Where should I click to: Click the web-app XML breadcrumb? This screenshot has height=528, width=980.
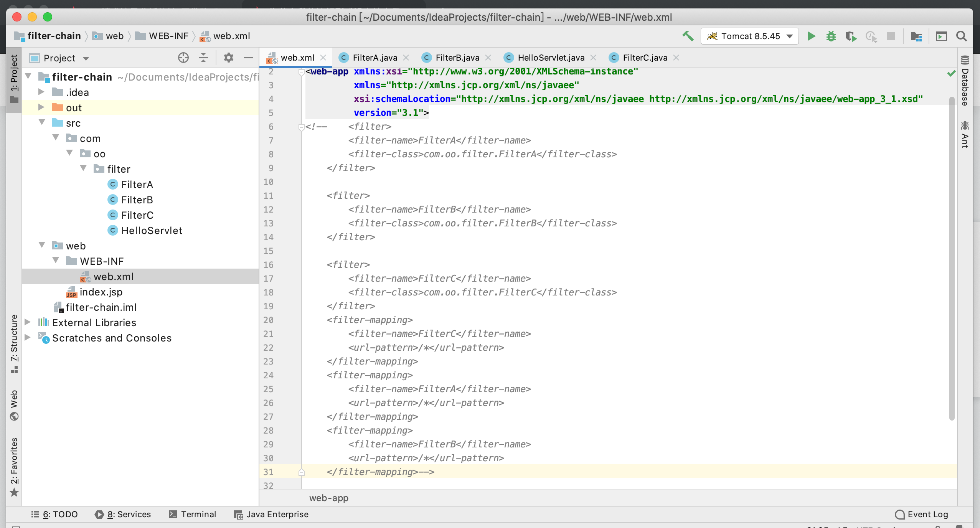pos(329,498)
